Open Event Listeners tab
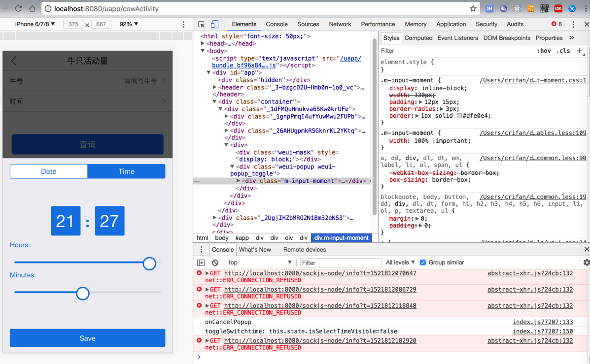 coord(457,37)
